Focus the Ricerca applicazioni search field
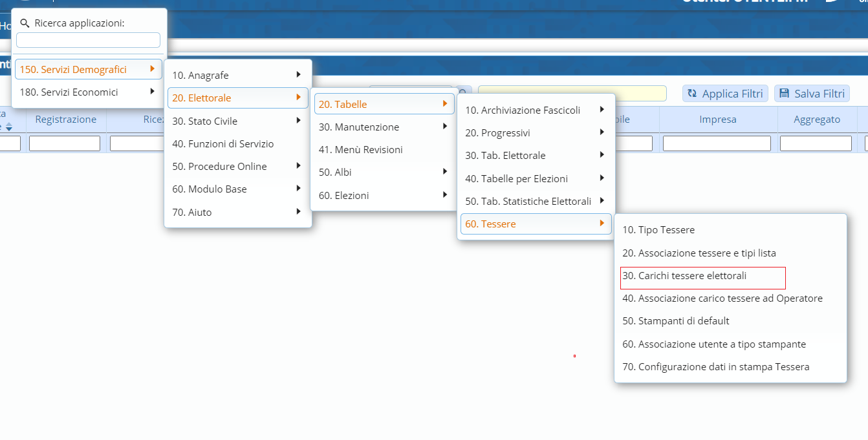868x440 pixels. pos(88,40)
